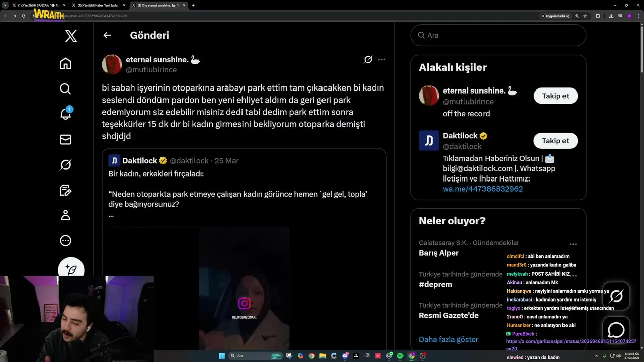
Task: Open wa.me/447386832962 link
Action: coord(482,189)
